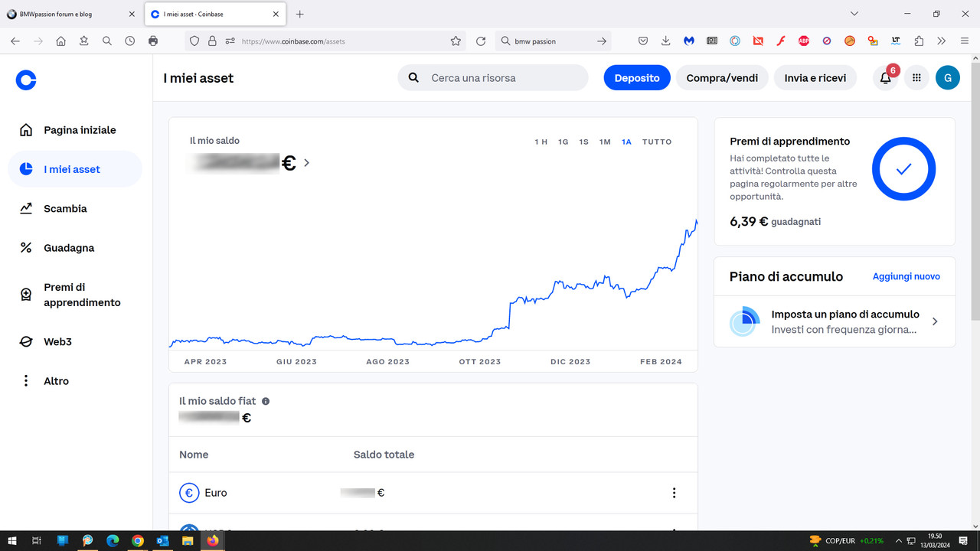Click the Saldo totale column header
This screenshot has width=980, height=551.
[384, 455]
